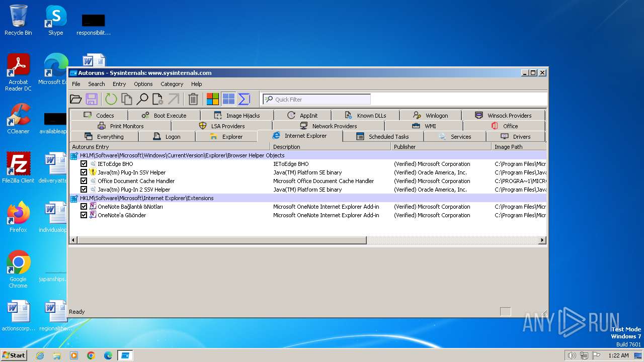Click the Windows Start button
Viewport: 644px width, 362px height.
point(14,355)
